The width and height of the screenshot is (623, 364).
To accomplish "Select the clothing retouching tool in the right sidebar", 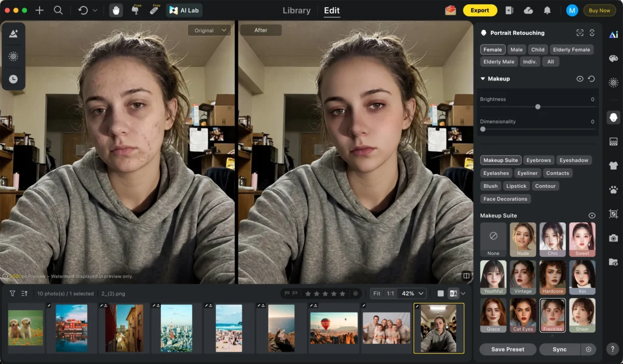I will pyautogui.click(x=614, y=166).
